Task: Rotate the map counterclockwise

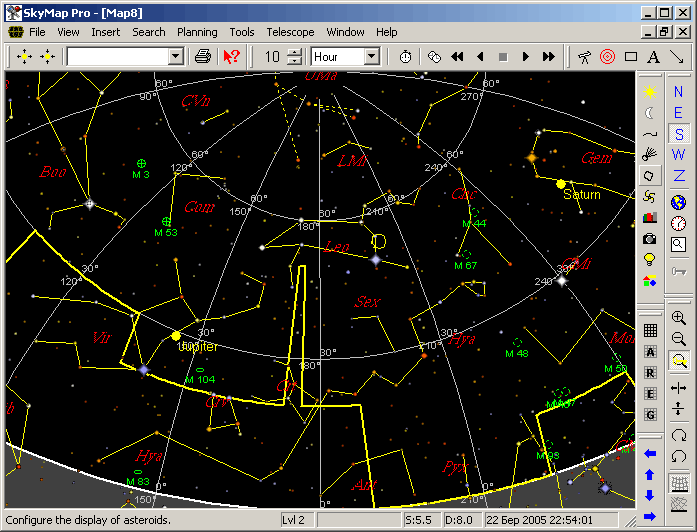Action: (678, 456)
